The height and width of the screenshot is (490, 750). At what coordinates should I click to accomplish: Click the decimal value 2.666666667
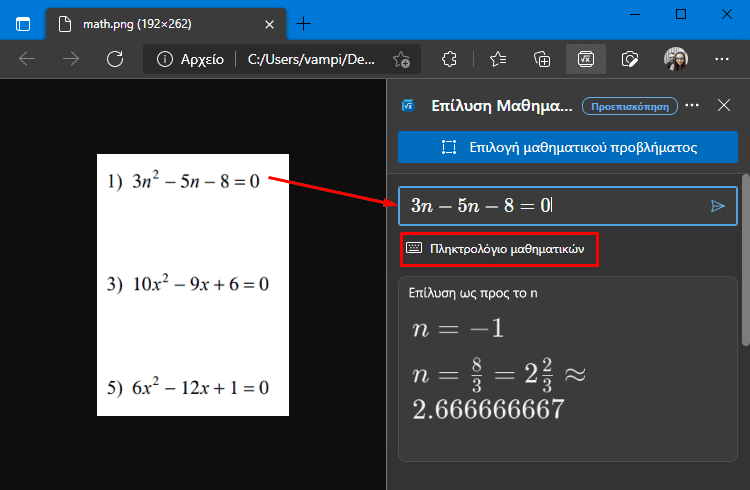coord(488,410)
